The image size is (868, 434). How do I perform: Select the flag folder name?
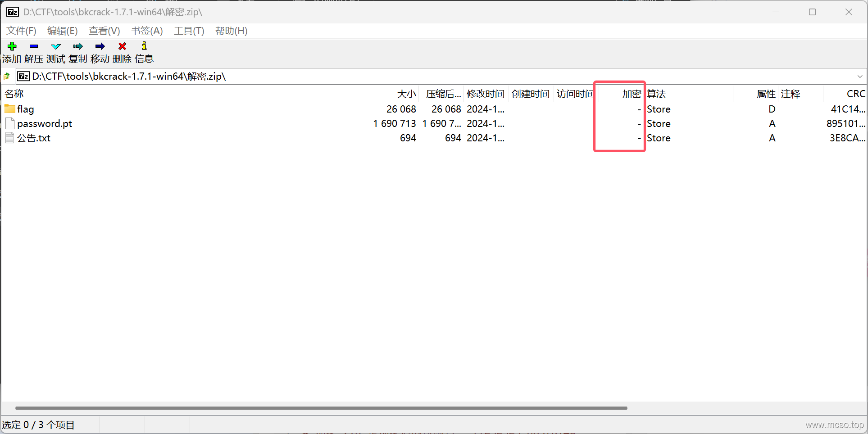click(26, 109)
